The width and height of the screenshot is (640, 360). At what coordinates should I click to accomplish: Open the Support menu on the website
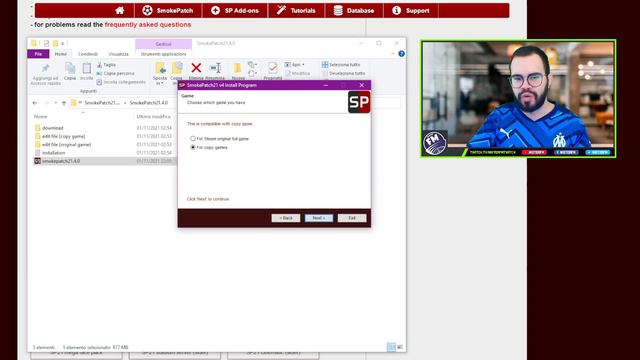[411, 11]
